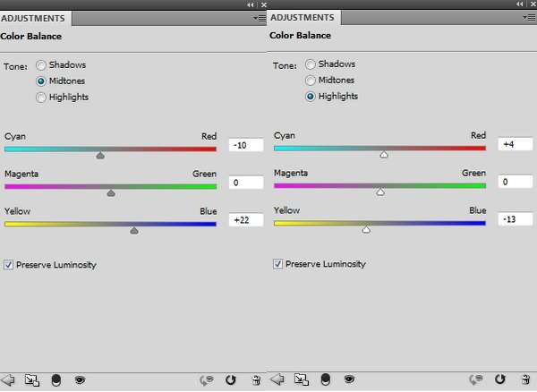
Task: Click expand view icon in left panel footer
Action: pos(32,380)
